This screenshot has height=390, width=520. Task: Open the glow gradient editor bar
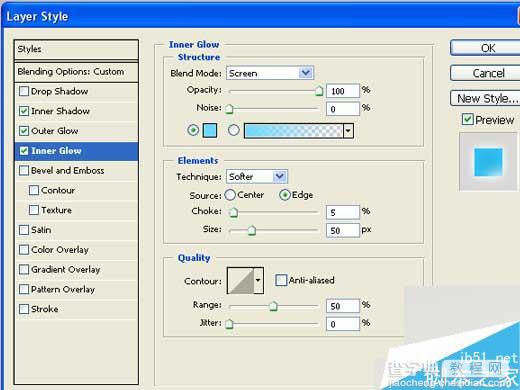tap(293, 130)
